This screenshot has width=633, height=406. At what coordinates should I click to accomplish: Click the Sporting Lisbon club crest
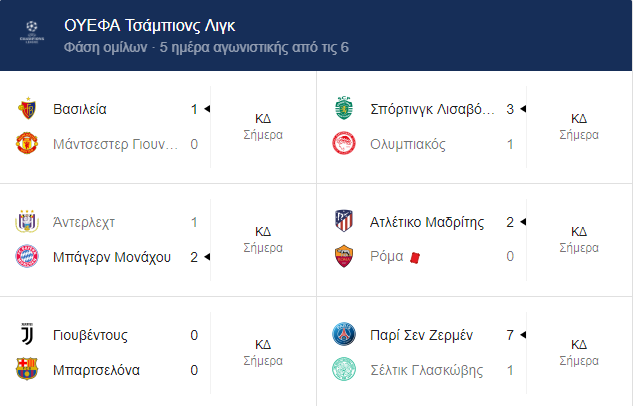point(344,108)
